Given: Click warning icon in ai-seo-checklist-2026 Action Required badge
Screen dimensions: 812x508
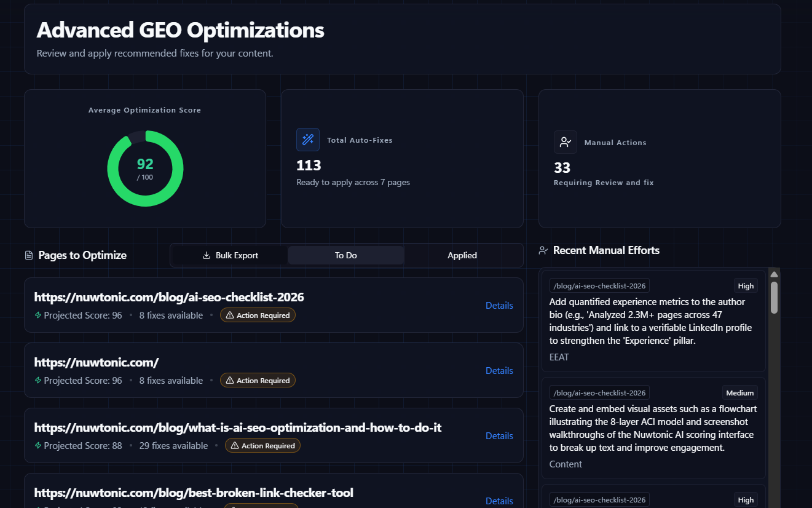Looking at the screenshot, I should 230,315.
